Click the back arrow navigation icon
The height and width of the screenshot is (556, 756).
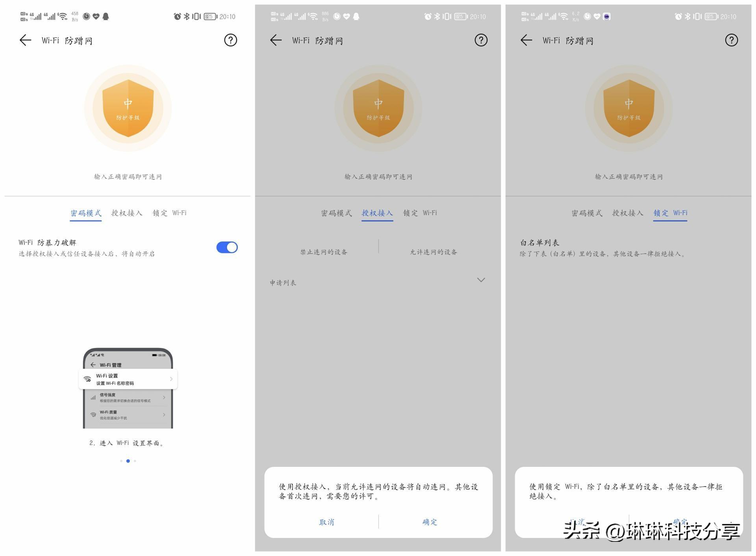(x=24, y=39)
